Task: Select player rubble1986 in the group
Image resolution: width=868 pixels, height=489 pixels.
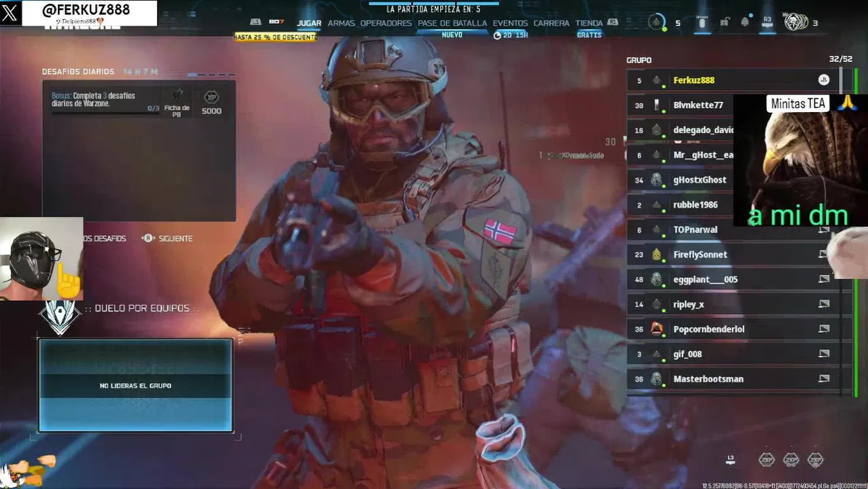Action: pos(681,205)
